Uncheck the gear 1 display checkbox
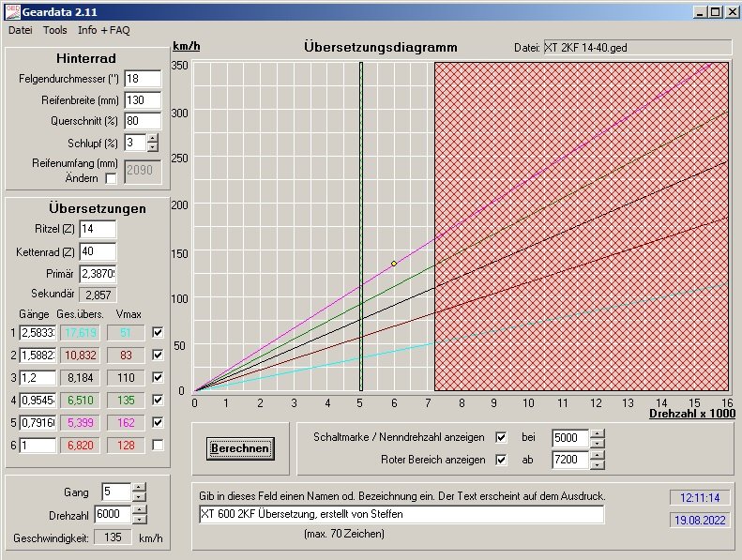 (x=157, y=332)
